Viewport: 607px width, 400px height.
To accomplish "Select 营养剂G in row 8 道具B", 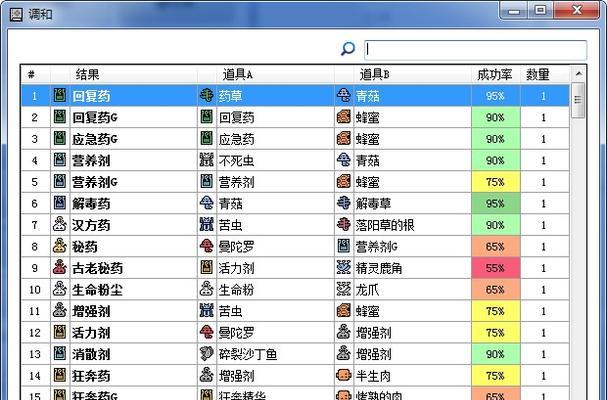I will click(377, 247).
